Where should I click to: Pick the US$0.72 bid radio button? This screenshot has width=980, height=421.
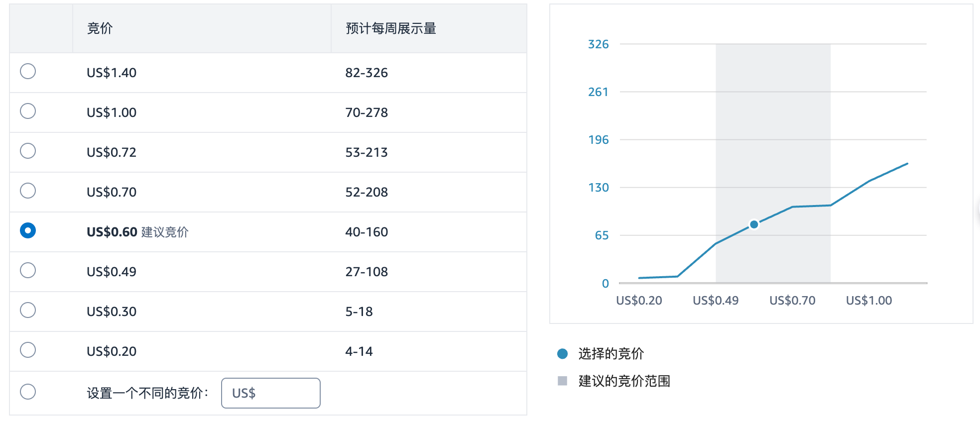click(x=28, y=151)
